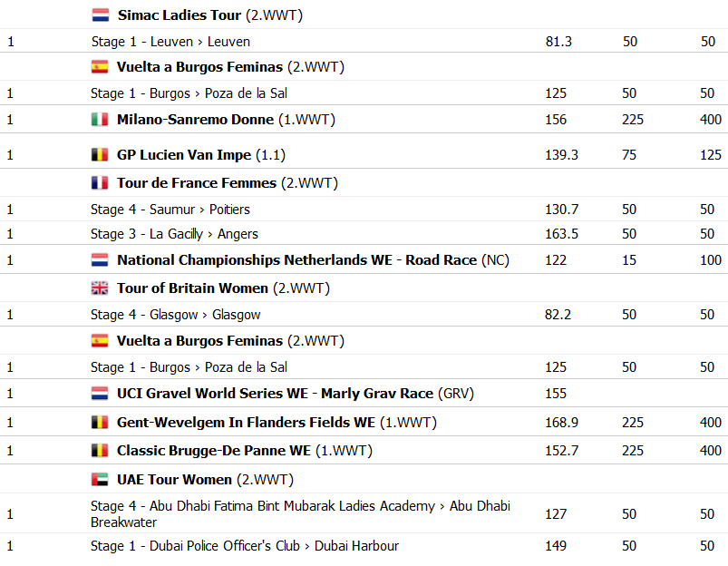This screenshot has width=728, height=566.
Task: Open the Tour de France Femmes link
Action: [197, 182]
